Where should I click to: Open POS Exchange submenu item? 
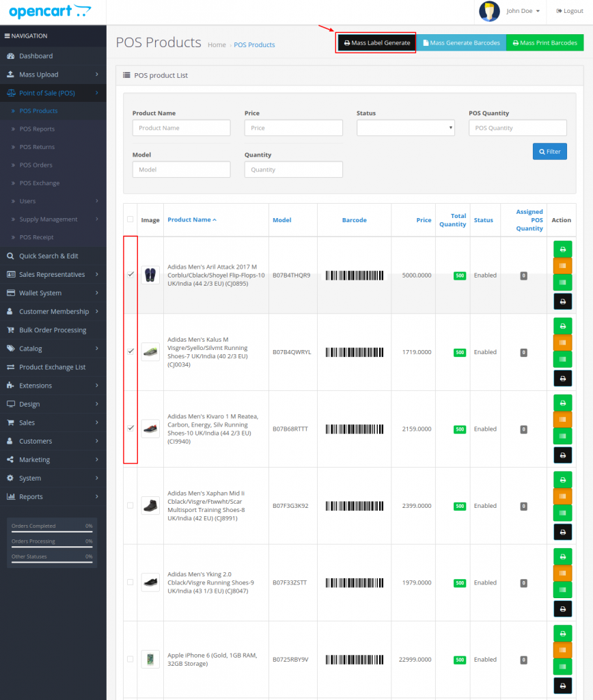[53, 183]
